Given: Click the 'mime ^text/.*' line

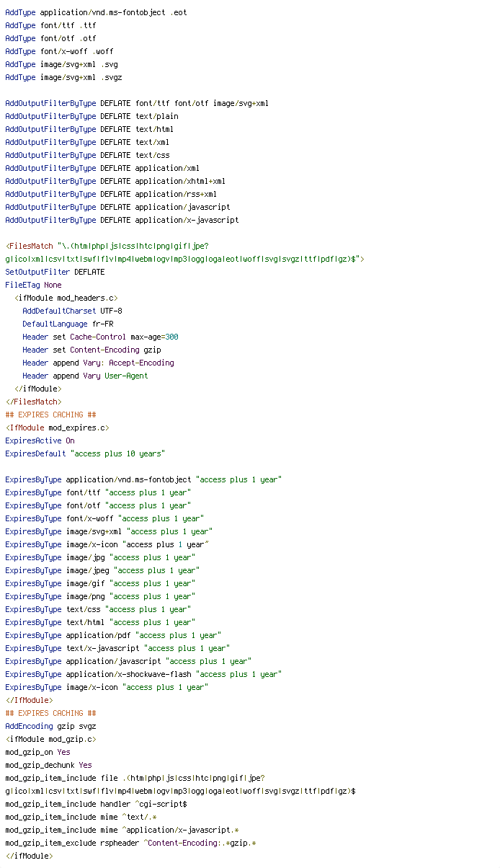Looking at the screenshot, I should point(81,817).
